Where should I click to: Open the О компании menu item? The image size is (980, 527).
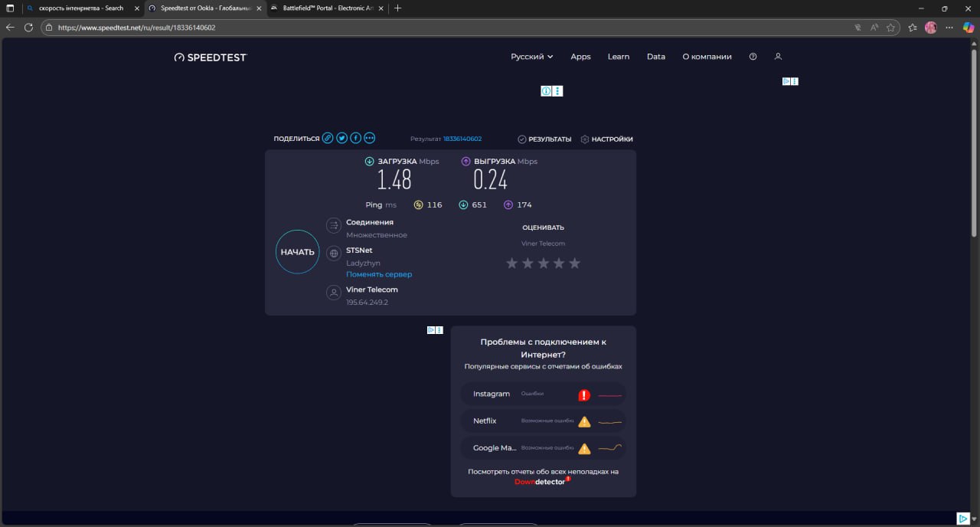coord(707,57)
